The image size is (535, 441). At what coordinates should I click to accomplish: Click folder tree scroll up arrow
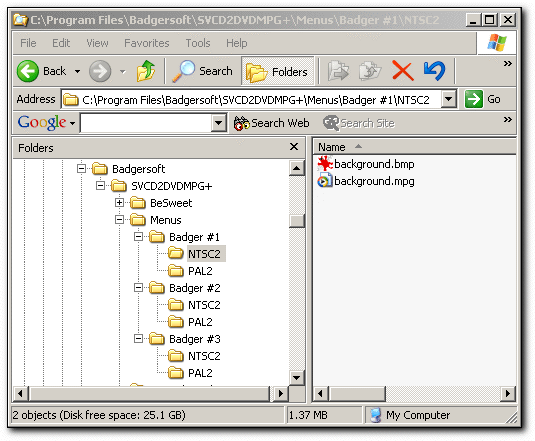pos(297,168)
